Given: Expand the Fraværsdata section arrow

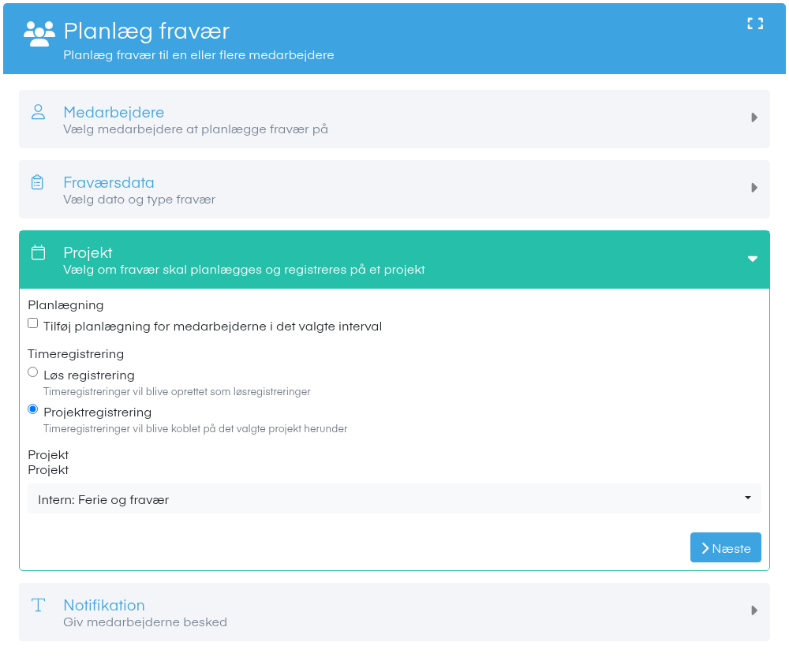Looking at the screenshot, I should (x=753, y=189).
